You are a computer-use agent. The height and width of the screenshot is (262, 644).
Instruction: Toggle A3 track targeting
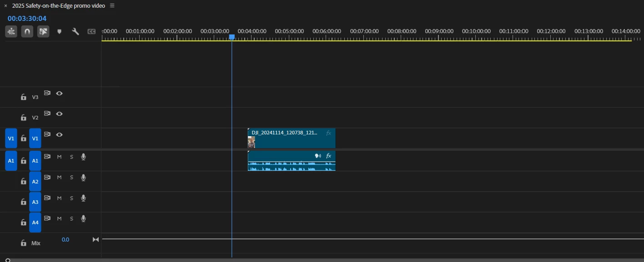[35, 202]
